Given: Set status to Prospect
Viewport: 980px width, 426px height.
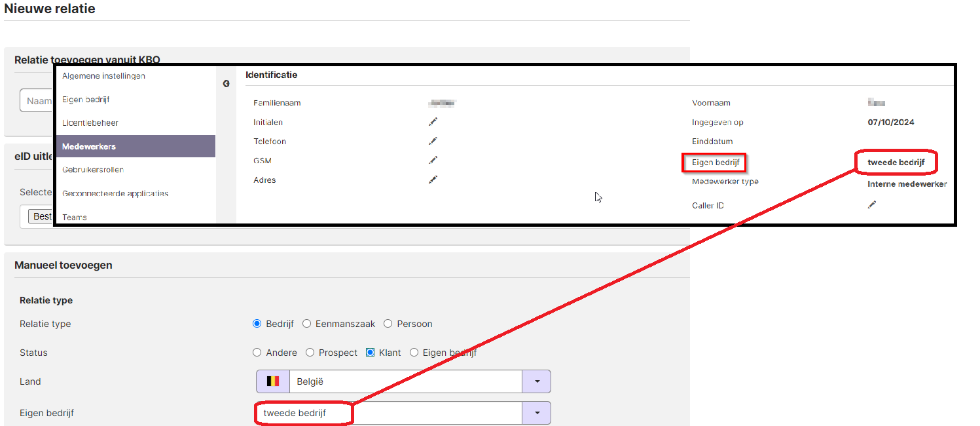Looking at the screenshot, I should click(310, 353).
